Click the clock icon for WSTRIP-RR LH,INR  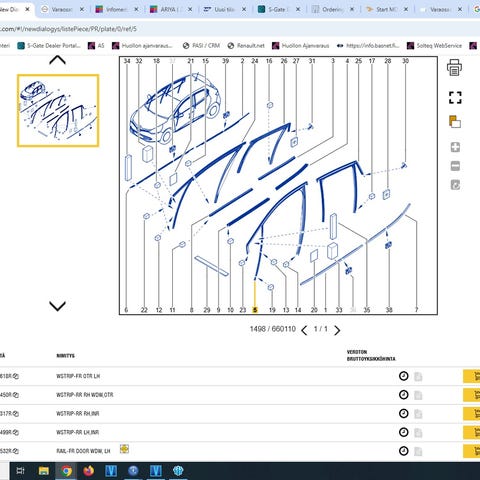[x=403, y=432]
